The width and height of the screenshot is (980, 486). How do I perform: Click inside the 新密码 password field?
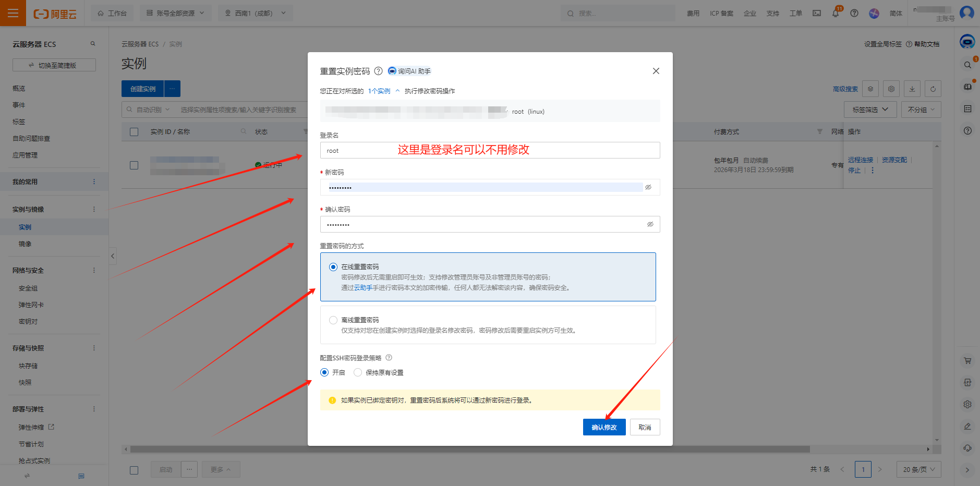pos(469,187)
